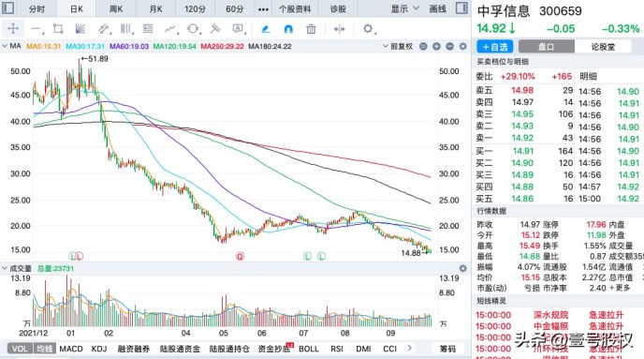Screen dimensions: 644x359
Task: Open more periods via three-dots menu
Action: point(264,9)
